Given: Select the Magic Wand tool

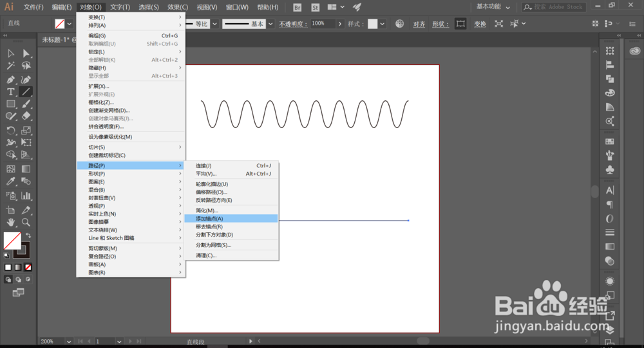Looking at the screenshot, I should click(11, 66).
